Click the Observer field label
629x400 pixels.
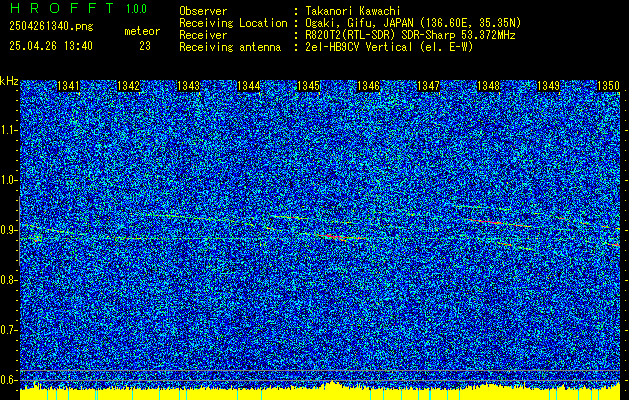coord(203,11)
